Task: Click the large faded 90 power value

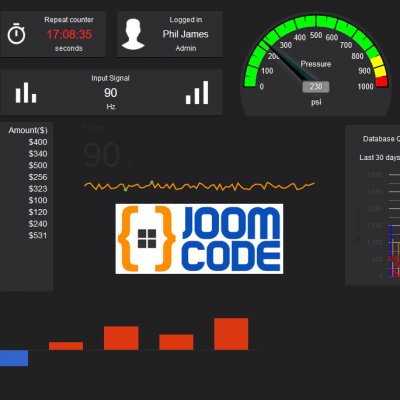Action: (101, 155)
